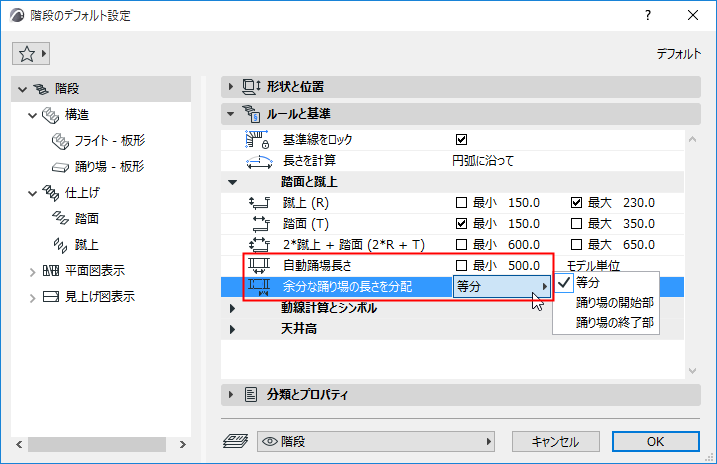Open the 階段 layer dropdown
The image size is (717, 464).
376,442
